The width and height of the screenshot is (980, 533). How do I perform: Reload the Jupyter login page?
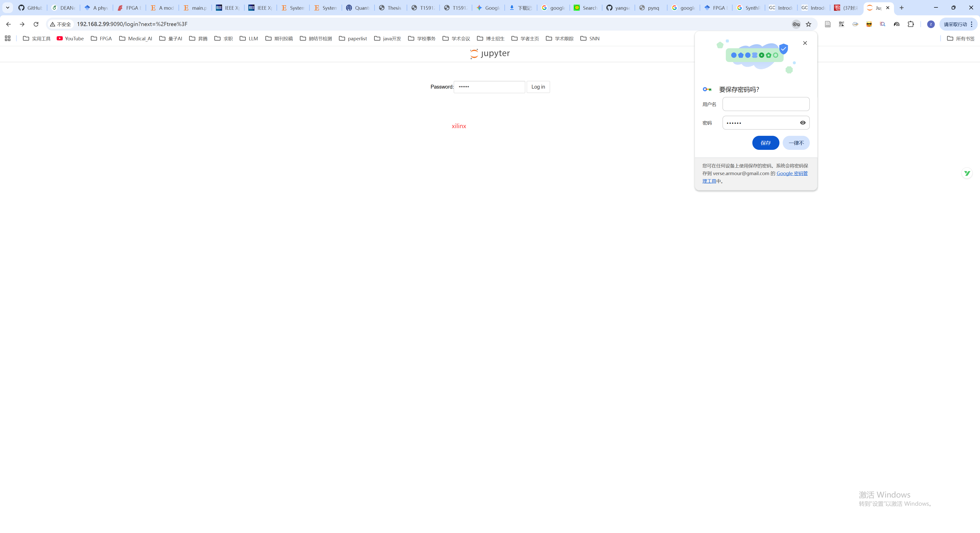(x=36, y=24)
